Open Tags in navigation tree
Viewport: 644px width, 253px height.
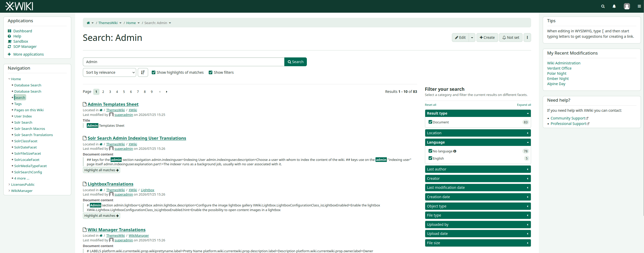(x=18, y=104)
